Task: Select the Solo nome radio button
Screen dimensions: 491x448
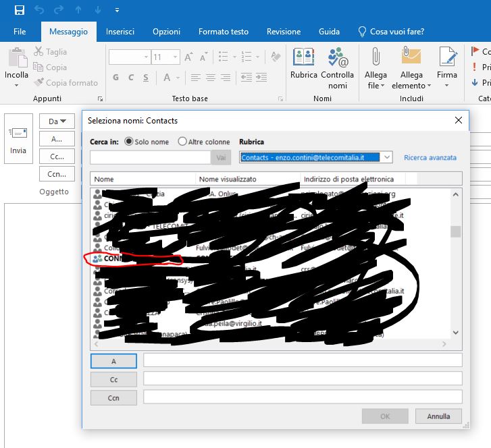Action: [129, 142]
